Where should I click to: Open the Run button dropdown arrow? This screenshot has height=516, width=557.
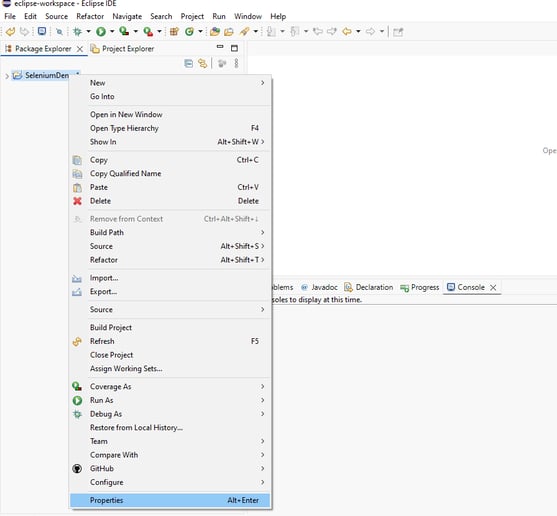112,32
